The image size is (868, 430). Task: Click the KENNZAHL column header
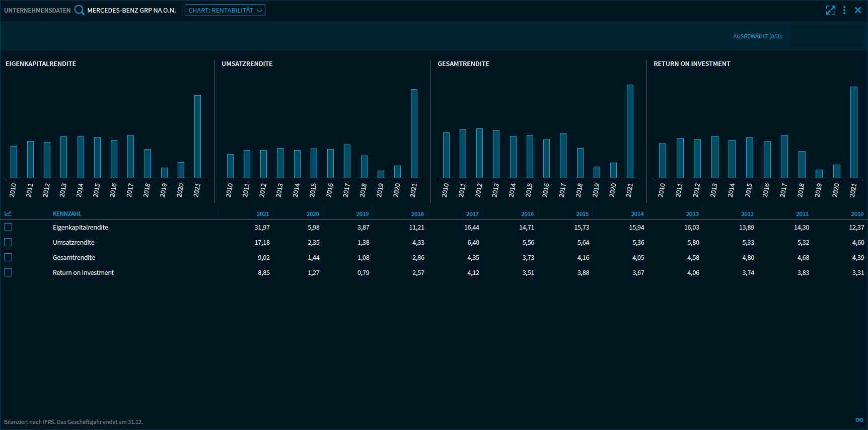point(67,214)
